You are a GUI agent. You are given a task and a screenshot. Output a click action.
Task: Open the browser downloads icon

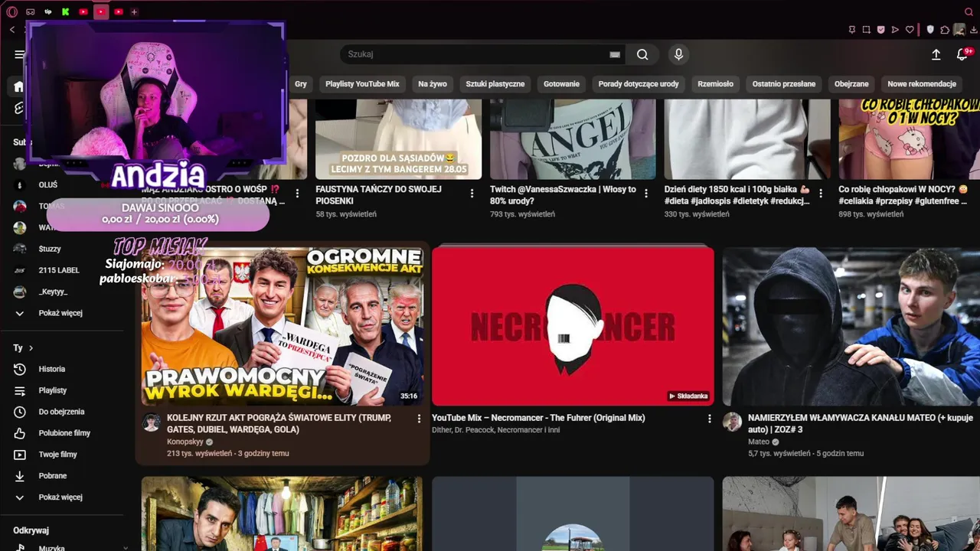[x=973, y=30]
